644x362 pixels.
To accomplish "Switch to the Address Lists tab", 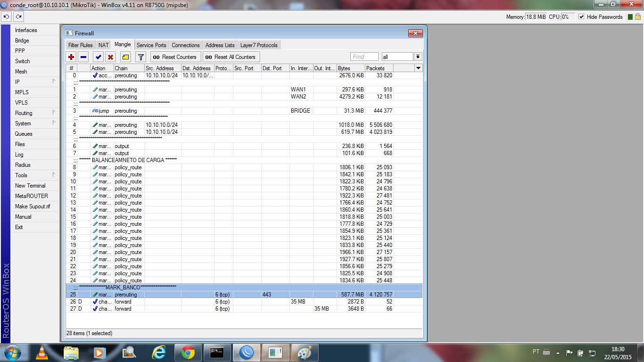I will pos(220,45).
